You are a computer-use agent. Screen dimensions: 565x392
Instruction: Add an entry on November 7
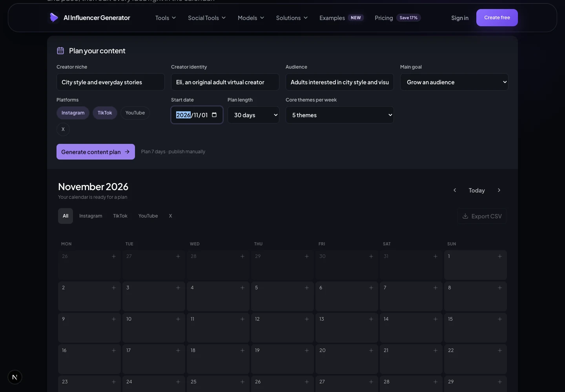pos(436,288)
